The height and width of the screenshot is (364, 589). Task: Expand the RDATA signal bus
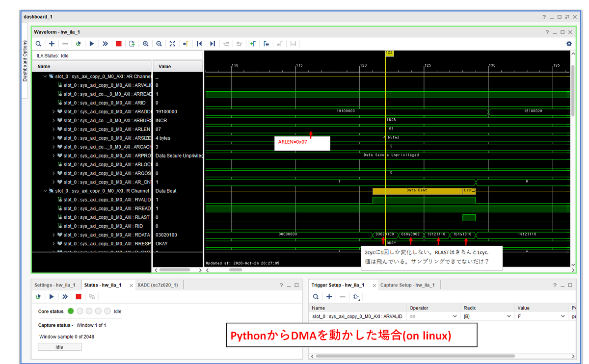[x=54, y=235]
